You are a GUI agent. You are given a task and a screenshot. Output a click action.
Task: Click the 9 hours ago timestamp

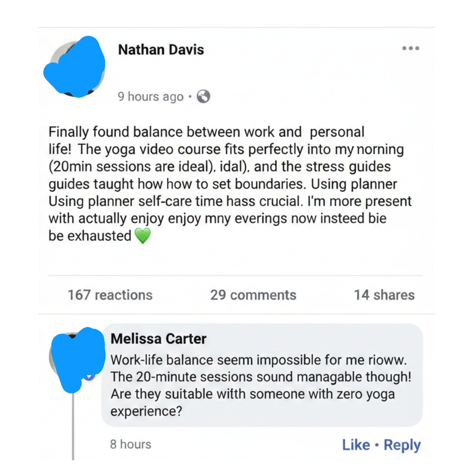[150, 97]
